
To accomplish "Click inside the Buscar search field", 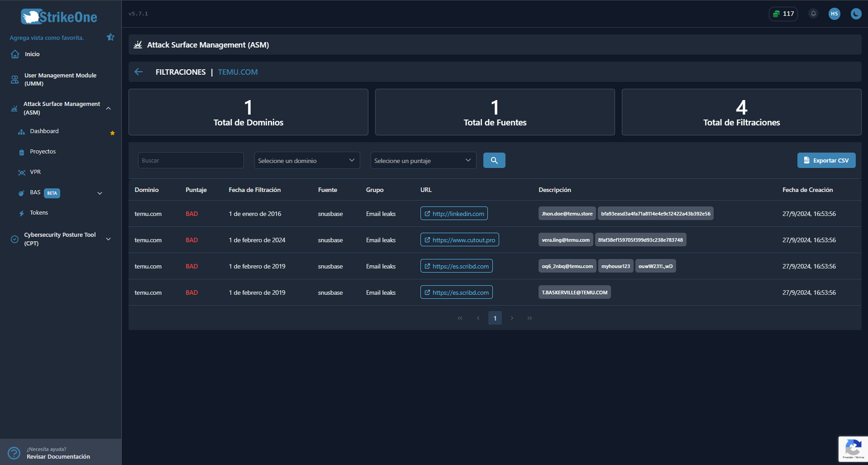I will pyautogui.click(x=191, y=160).
